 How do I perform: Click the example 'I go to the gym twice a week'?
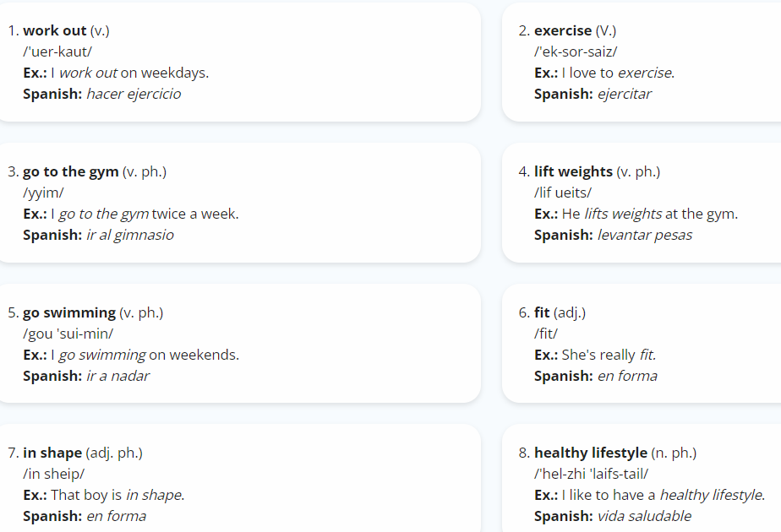click(x=145, y=214)
